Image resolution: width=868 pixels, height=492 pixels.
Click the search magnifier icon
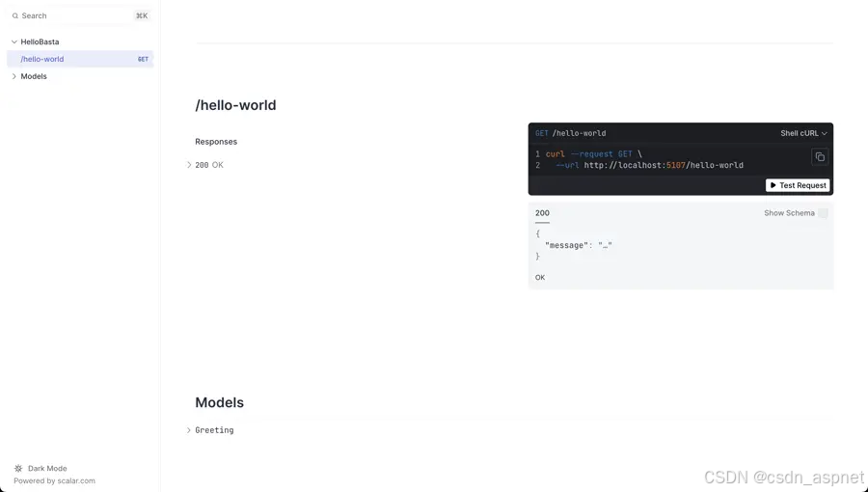click(x=15, y=16)
